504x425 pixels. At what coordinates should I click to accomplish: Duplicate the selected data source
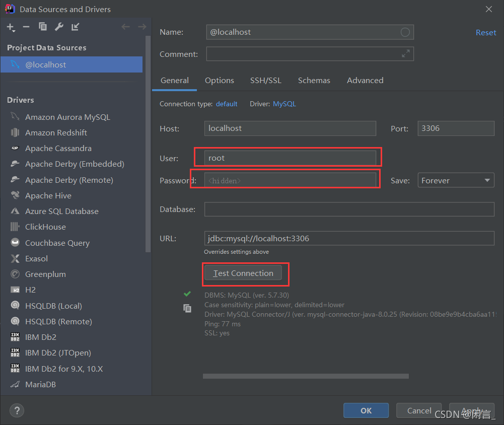[x=42, y=27]
